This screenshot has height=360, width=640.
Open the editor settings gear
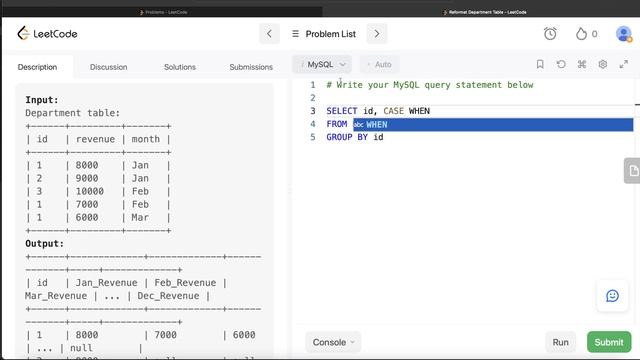click(603, 64)
